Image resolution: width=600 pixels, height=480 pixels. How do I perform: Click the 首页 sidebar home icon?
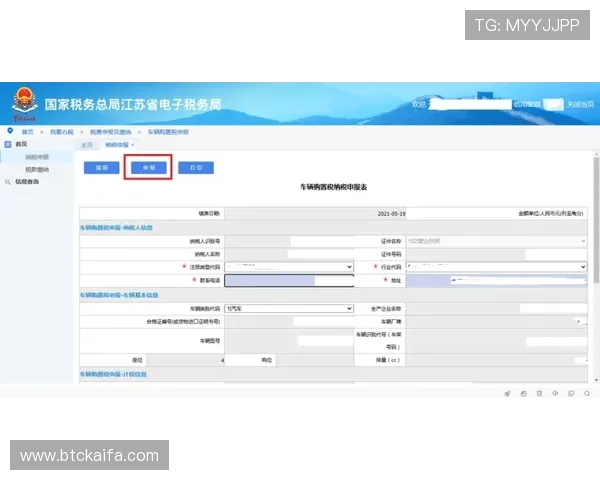coord(8,144)
